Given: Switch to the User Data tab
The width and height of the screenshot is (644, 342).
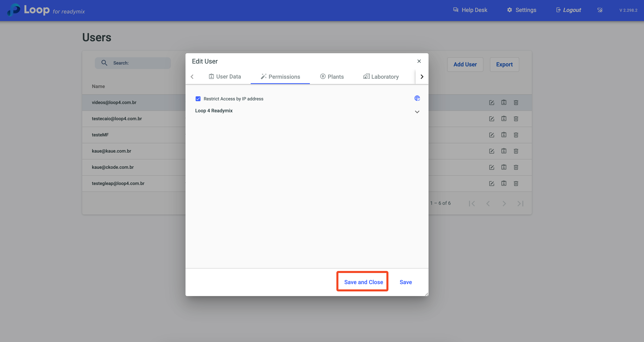Looking at the screenshot, I should 225,77.
